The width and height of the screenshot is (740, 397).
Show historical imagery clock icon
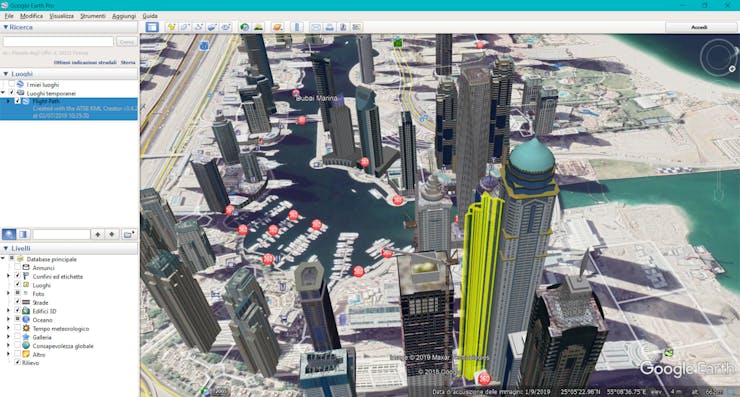pyautogui.click(x=244, y=27)
